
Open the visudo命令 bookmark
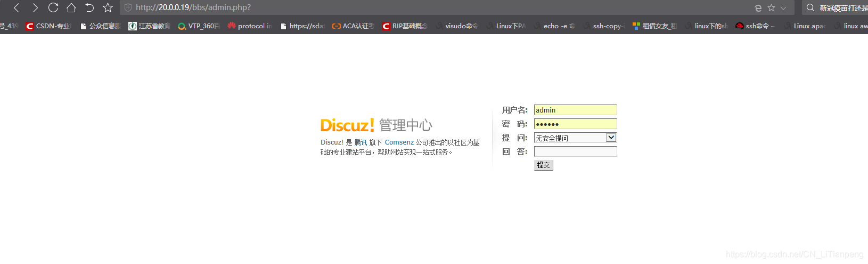tap(456, 26)
